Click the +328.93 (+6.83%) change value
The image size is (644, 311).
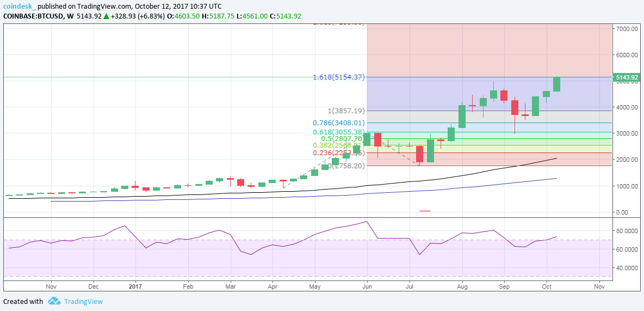[x=138, y=16]
